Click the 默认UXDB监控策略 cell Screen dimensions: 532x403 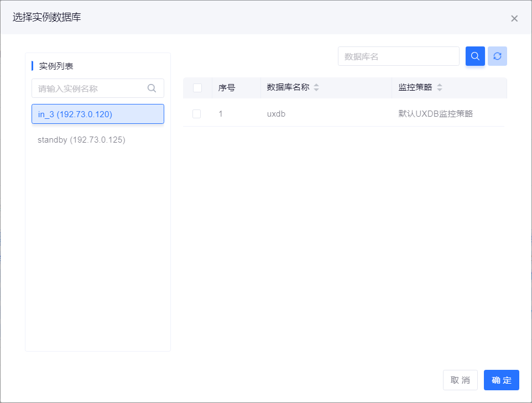435,114
